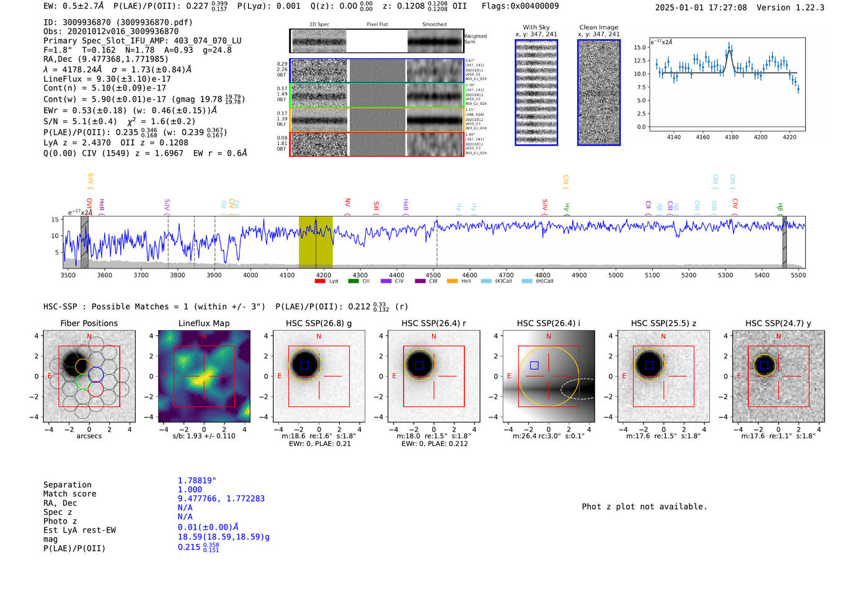Click the "Obs: 20201012v016_3009936870" line
The height and width of the screenshot is (591, 868).
[x=111, y=32]
